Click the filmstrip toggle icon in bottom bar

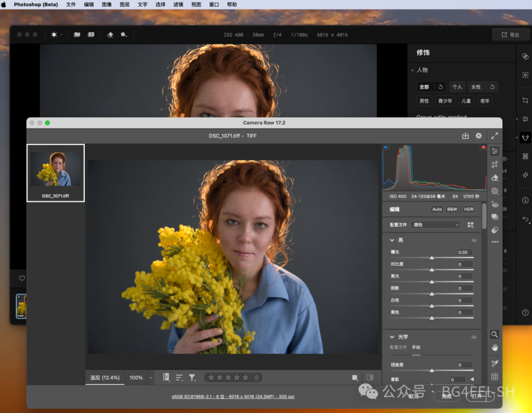(x=166, y=378)
